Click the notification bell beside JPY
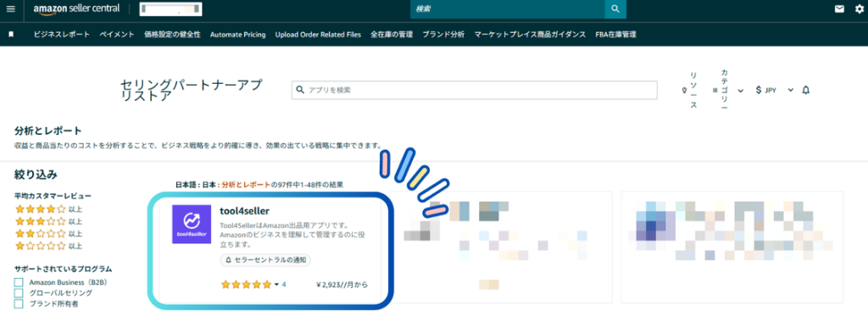 tap(806, 90)
